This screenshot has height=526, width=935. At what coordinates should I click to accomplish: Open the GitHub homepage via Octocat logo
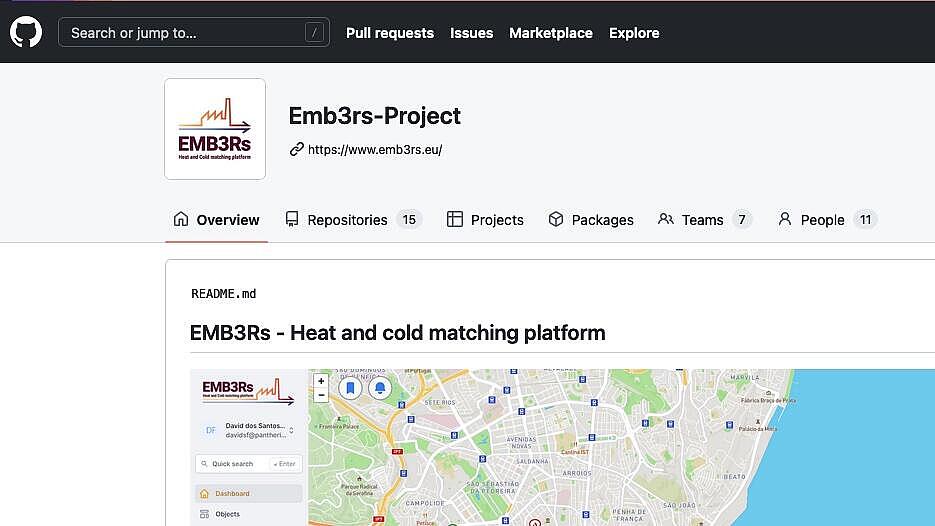point(26,32)
